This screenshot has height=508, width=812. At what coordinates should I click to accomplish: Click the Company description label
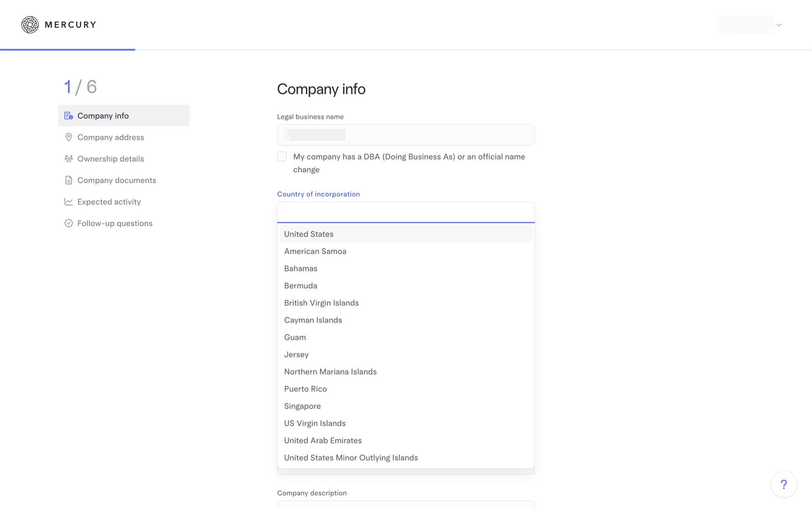click(312, 493)
